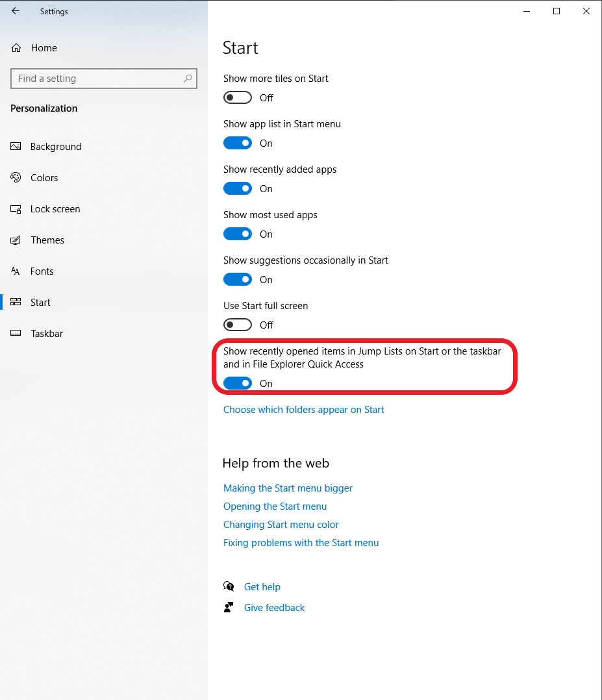Screen dimensions: 602x700
Task: Select Give feedback link
Action: [274, 608]
